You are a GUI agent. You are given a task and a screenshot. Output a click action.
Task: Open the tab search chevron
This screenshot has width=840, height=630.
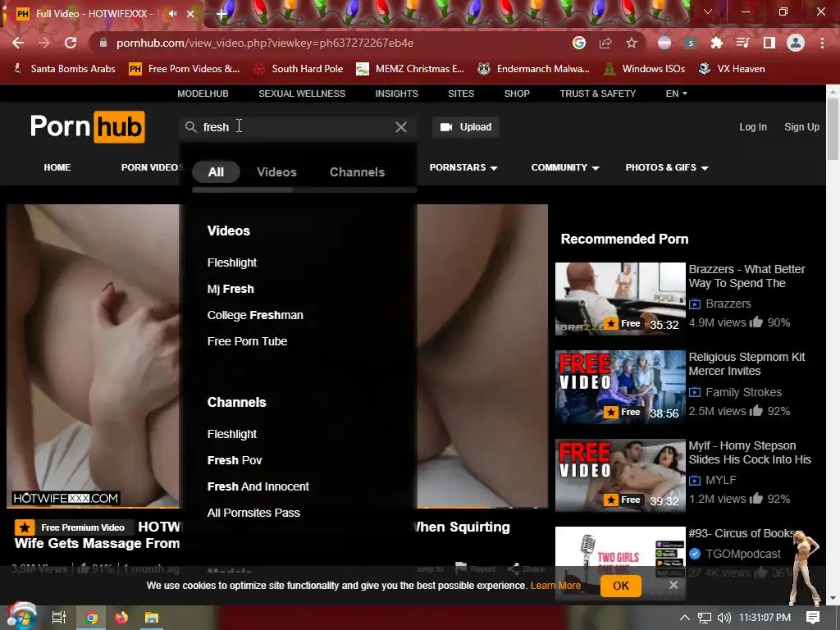pos(708,11)
